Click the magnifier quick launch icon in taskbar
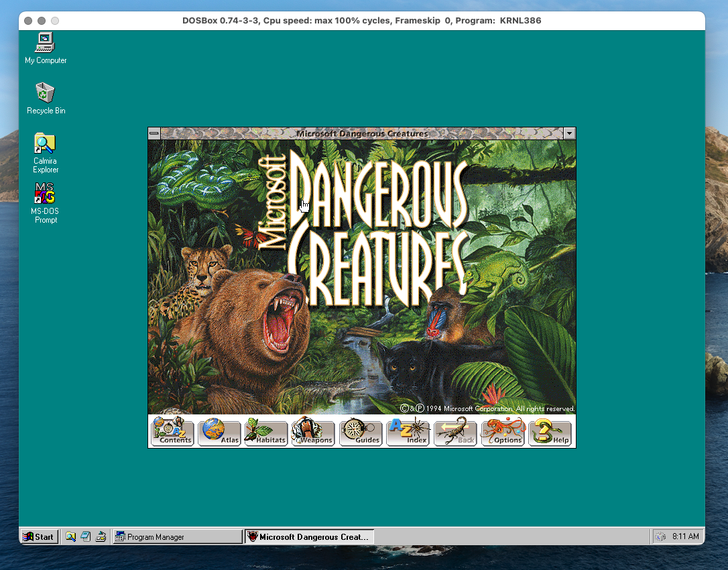The image size is (728, 570). click(x=70, y=536)
